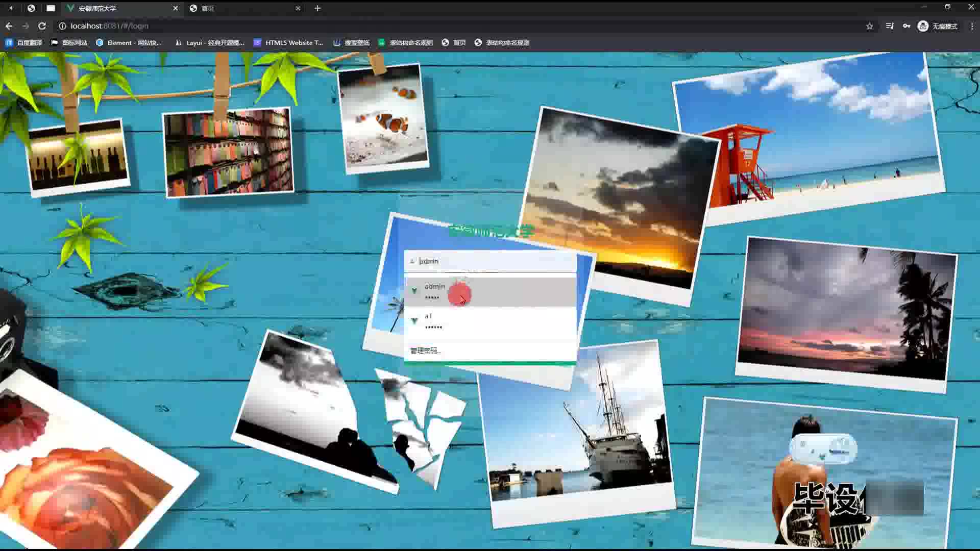
Task: Choose the saved admin credential suggestion
Action: 490,292
